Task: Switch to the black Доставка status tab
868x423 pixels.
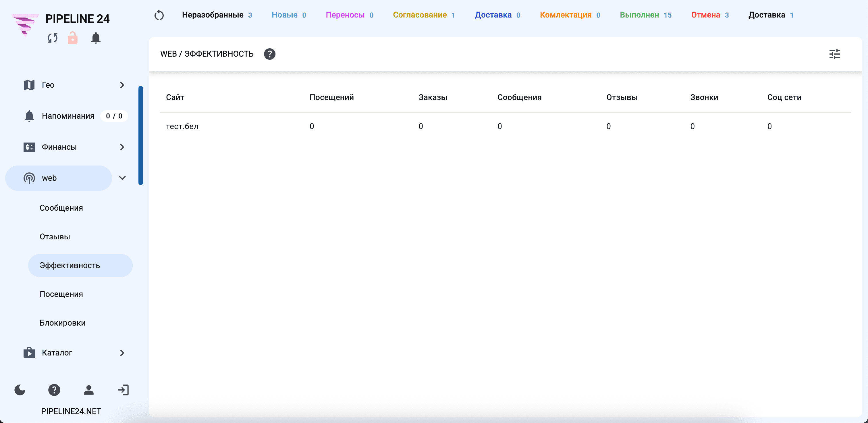Action: point(771,15)
